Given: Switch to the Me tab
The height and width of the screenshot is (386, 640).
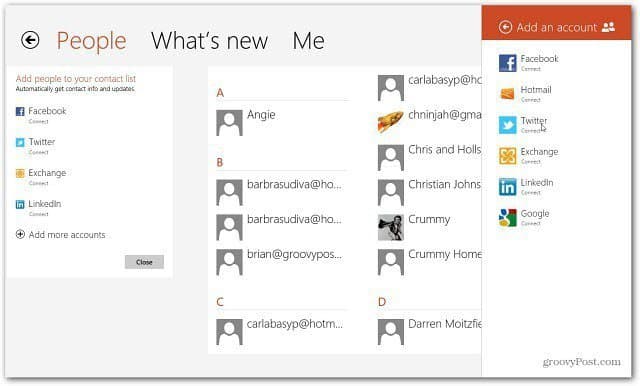Looking at the screenshot, I should 309,41.
